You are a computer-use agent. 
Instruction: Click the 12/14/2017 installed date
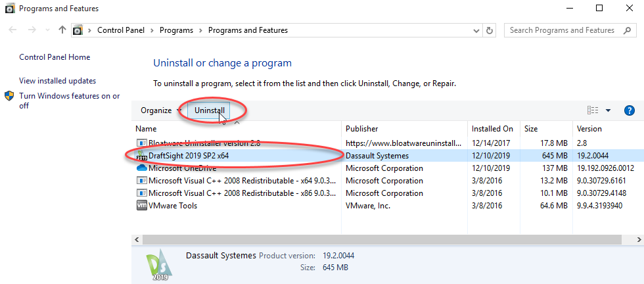[491, 143]
